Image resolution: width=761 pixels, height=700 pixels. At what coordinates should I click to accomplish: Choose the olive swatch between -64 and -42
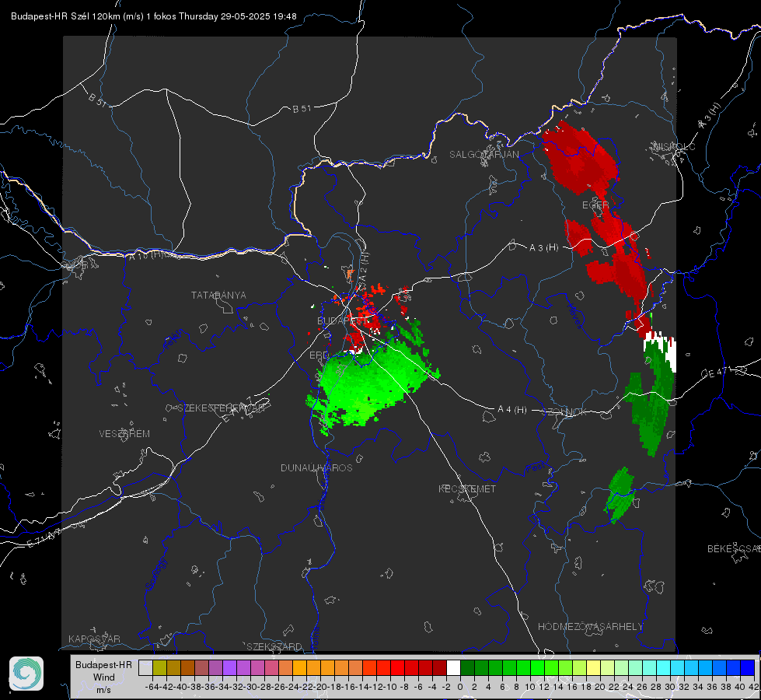coord(159,667)
